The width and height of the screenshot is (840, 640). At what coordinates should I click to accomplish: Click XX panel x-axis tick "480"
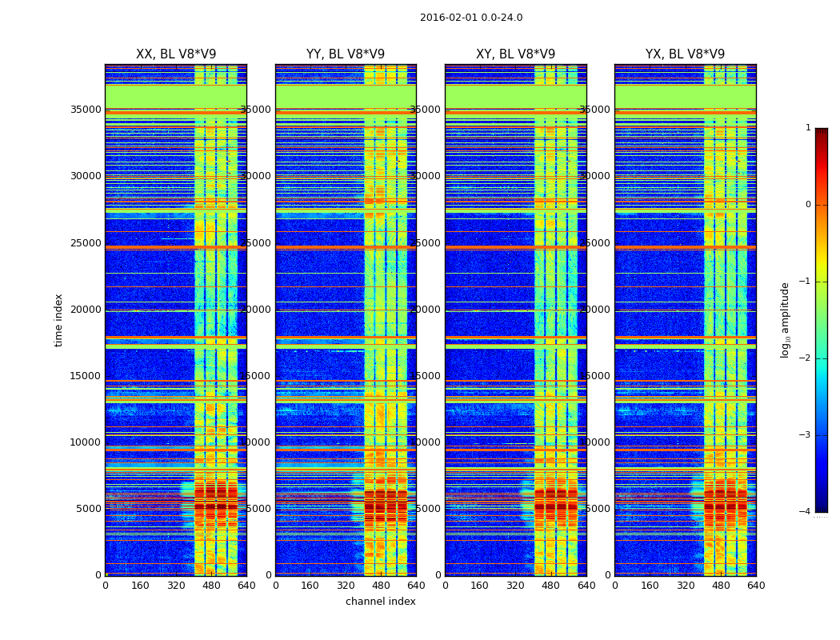tap(211, 586)
